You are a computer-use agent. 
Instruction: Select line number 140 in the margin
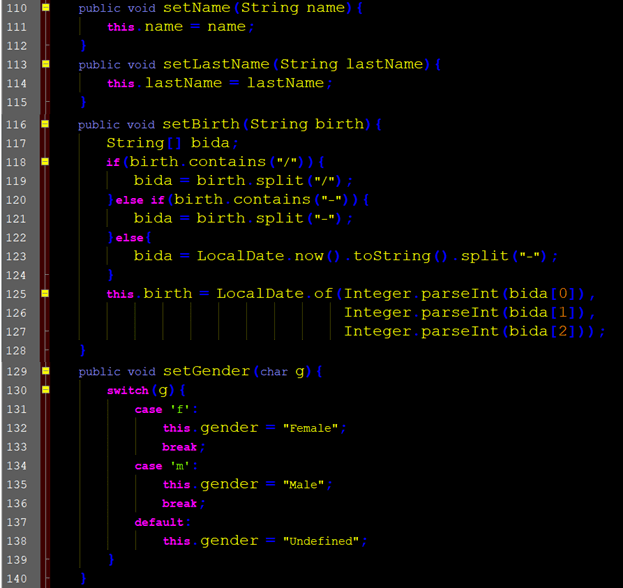17,578
